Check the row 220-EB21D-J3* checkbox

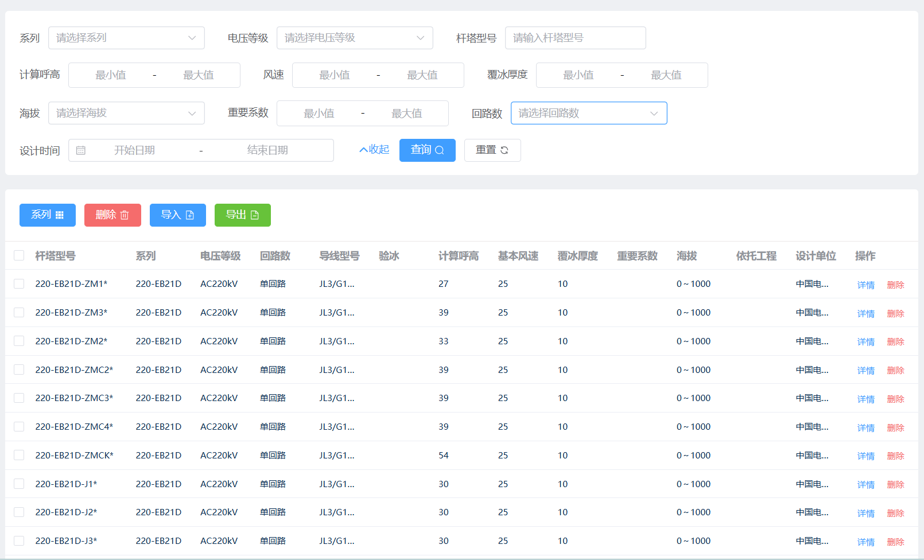coord(19,540)
